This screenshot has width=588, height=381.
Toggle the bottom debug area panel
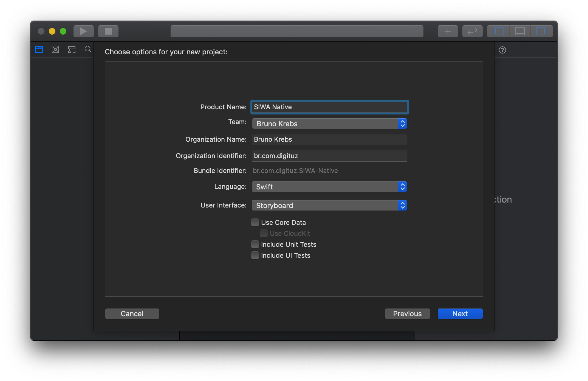pyautogui.click(x=520, y=31)
